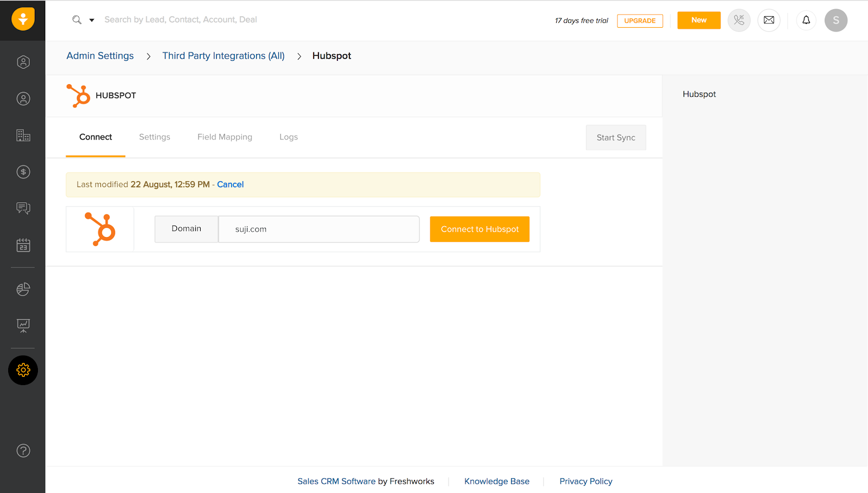Screen dimensions: 868x493
Task: Go to Third Party Integrations (All) breadcrumb
Action: (224, 56)
